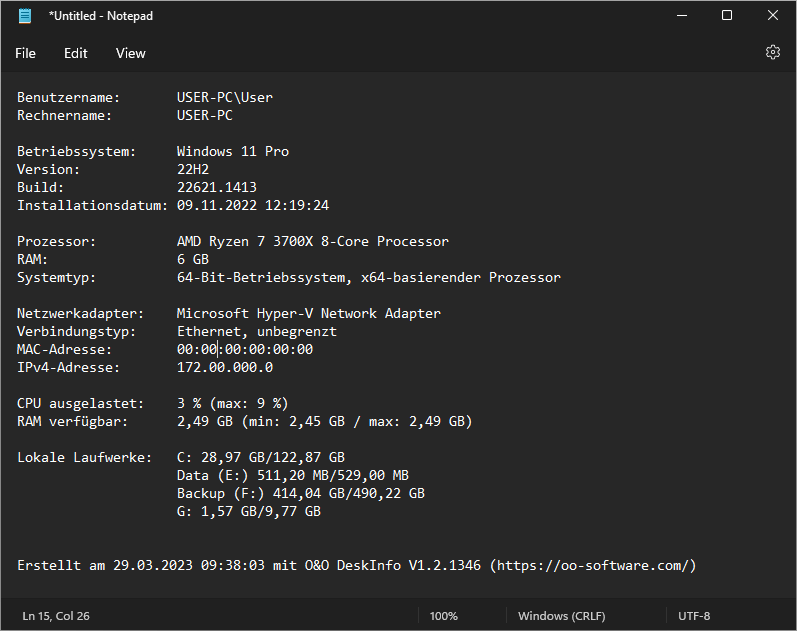Click the Backup (F:) drive line

(x=300, y=494)
